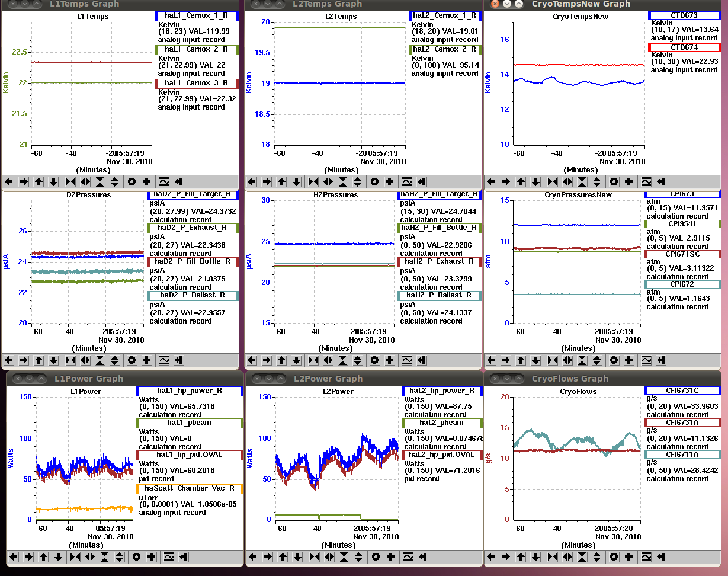Pan up in the CryoFlows graph toolbar
The height and width of the screenshot is (576, 728).
tap(521, 557)
